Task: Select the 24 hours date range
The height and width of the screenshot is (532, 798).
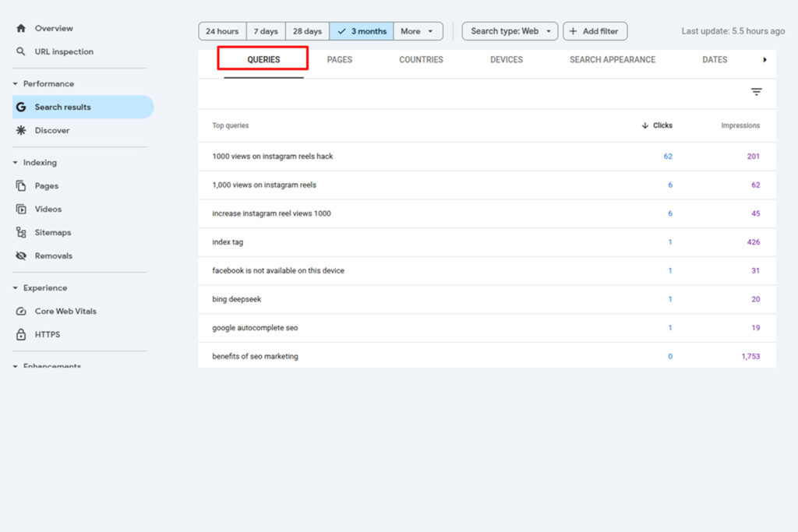Action: coord(222,31)
